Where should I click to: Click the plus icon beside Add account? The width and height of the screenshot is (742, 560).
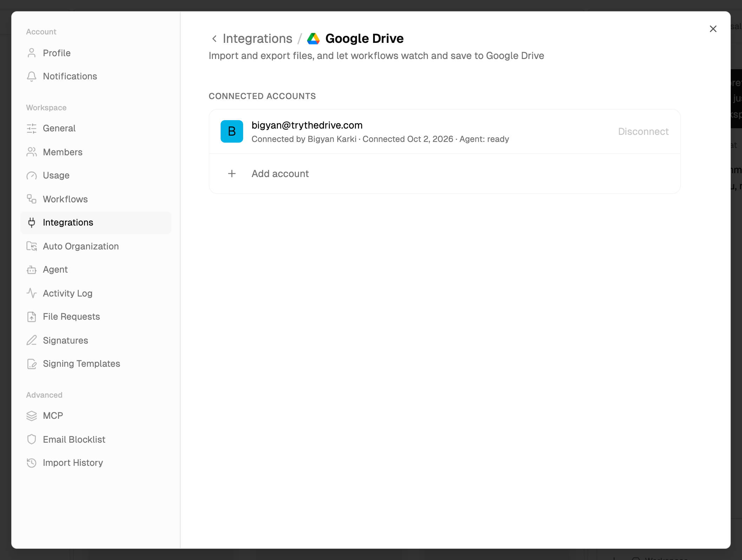click(232, 174)
